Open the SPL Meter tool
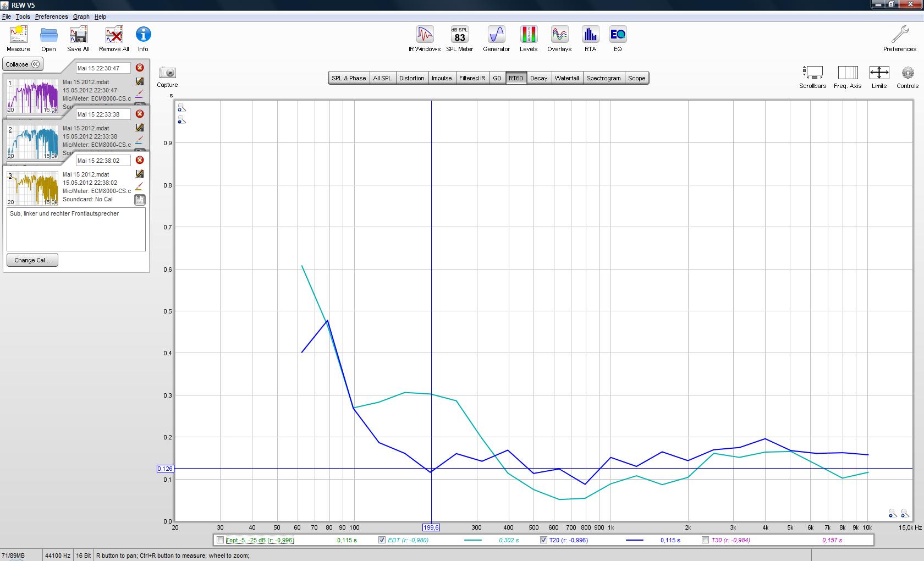The height and width of the screenshot is (561, 924). [459, 38]
